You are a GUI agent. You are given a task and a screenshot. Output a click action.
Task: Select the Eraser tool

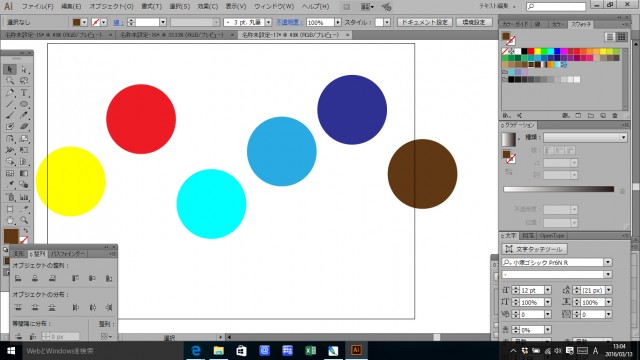click(24, 127)
